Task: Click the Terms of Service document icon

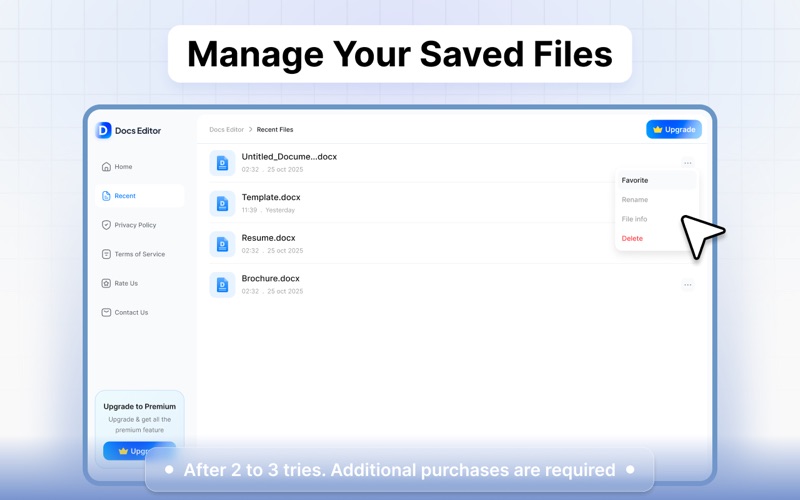Action: click(106, 254)
